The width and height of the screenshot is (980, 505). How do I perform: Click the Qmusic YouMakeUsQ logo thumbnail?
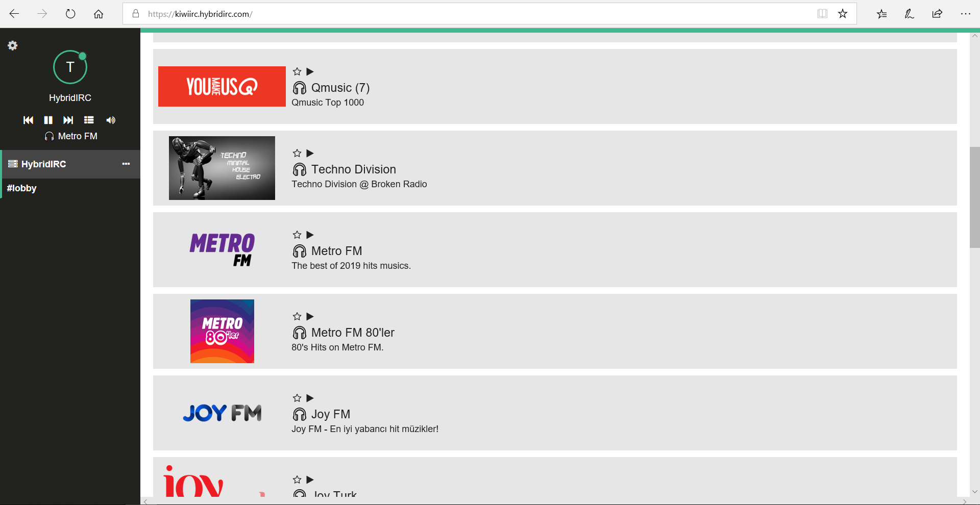coord(222,86)
